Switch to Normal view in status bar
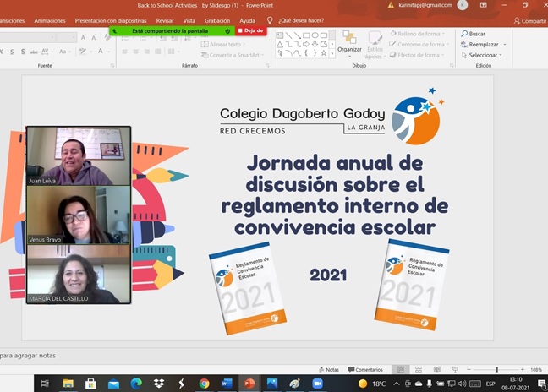548x392 pixels. pyautogui.click(x=401, y=369)
